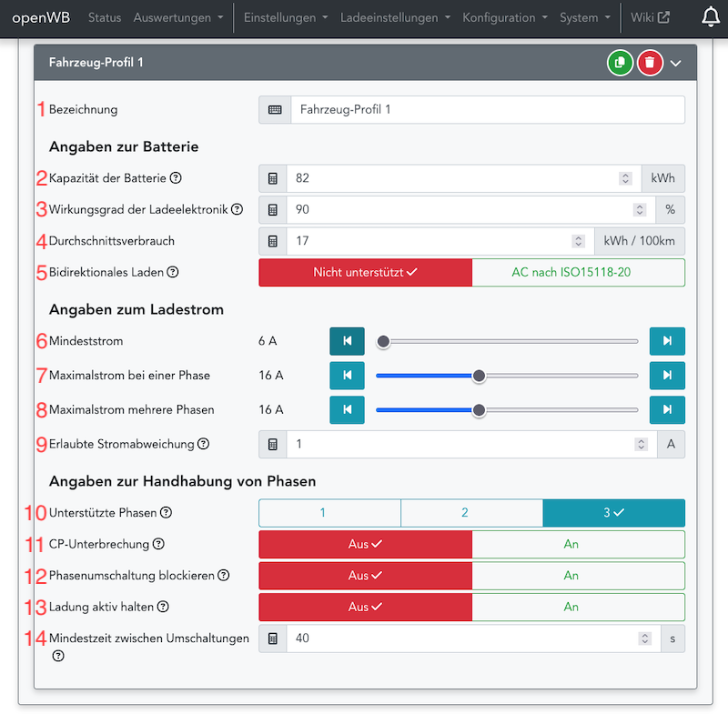The width and height of the screenshot is (728, 714).
Task: Turn CP-Unterbrechung to An
Action: (x=578, y=544)
